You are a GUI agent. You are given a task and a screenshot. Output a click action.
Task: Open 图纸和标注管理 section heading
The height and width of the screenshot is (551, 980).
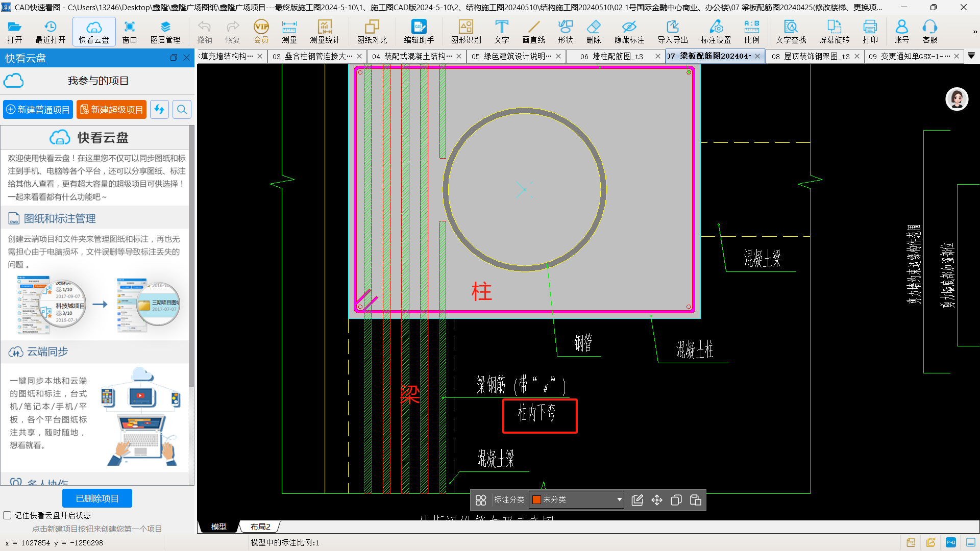click(60, 219)
